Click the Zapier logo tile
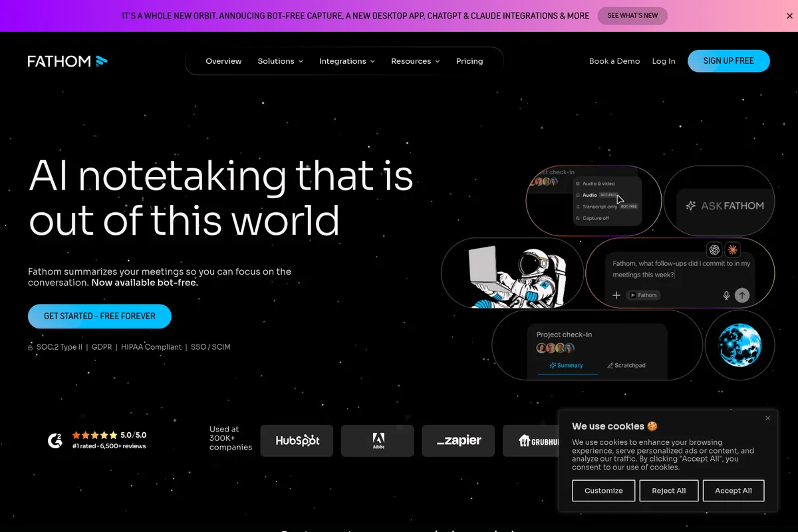This screenshot has height=532, width=798. (458, 441)
